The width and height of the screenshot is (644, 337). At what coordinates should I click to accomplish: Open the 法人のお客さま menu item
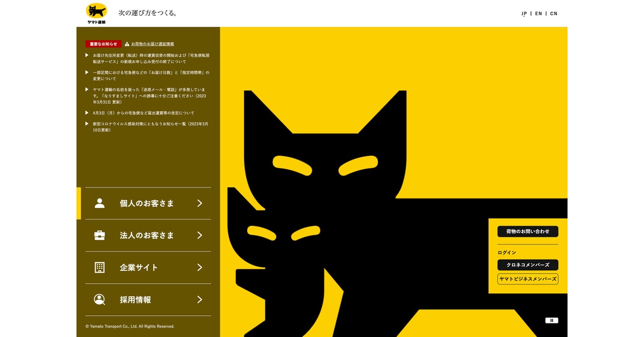pyautogui.click(x=148, y=235)
